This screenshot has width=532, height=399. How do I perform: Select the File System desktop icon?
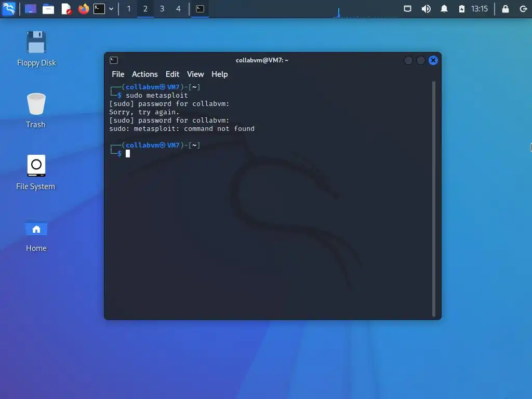[36, 172]
